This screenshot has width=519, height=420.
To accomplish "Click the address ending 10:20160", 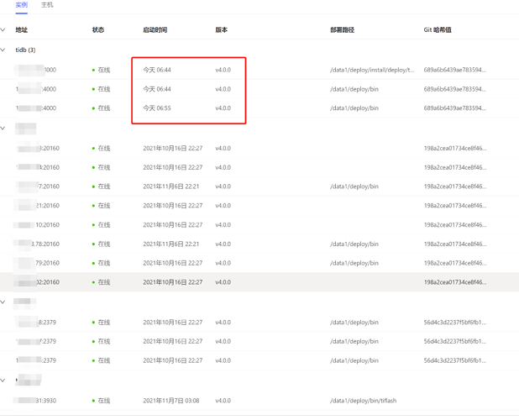I will click(47, 225).
